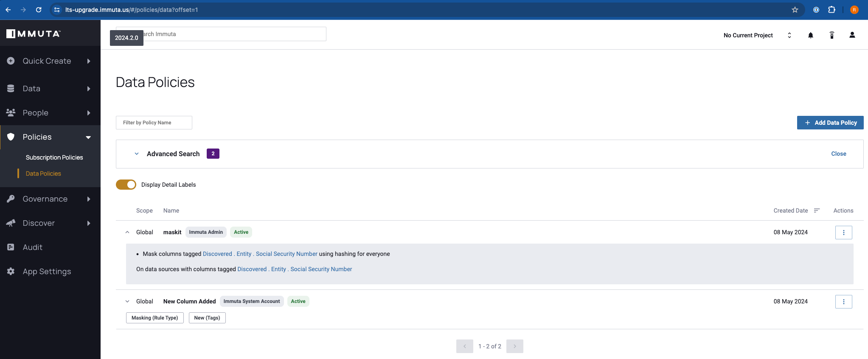Click the Filter by Policy Name field

154,123
